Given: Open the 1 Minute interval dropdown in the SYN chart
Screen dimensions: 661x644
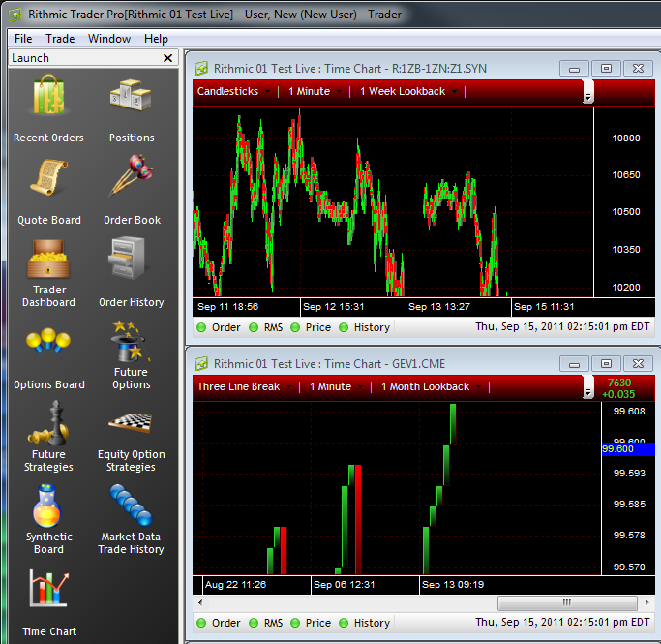Looking at the screenshot, I should [x=315, y=91].
